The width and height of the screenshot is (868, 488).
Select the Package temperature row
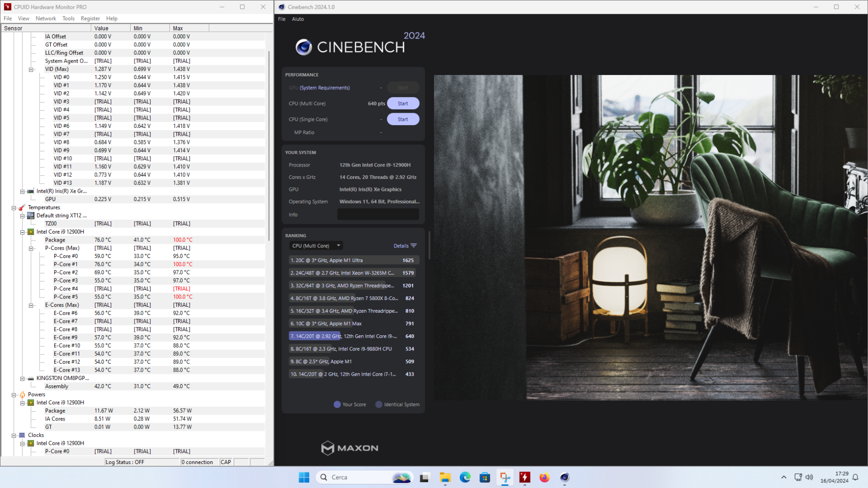[133, 240]
